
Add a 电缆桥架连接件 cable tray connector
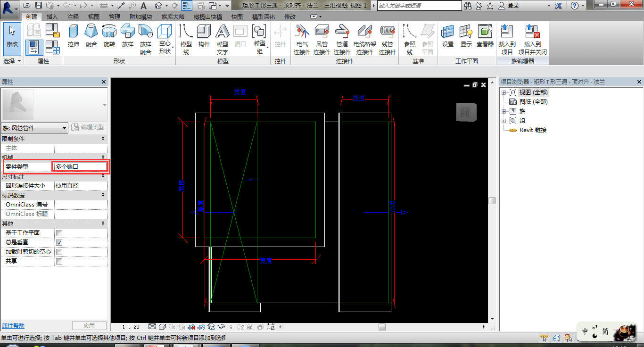click(x=365, y=40)
